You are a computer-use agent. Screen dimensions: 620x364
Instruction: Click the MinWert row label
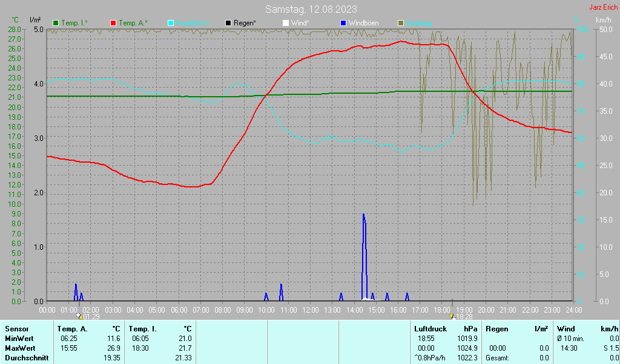coord(19,339)
